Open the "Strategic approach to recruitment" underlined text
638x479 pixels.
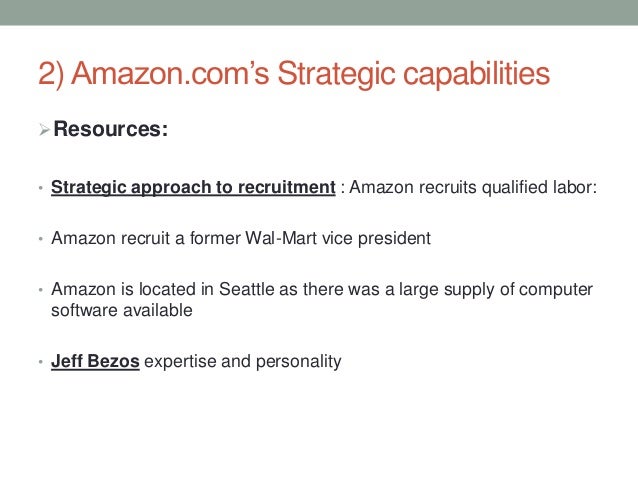(x=193, y=185)
